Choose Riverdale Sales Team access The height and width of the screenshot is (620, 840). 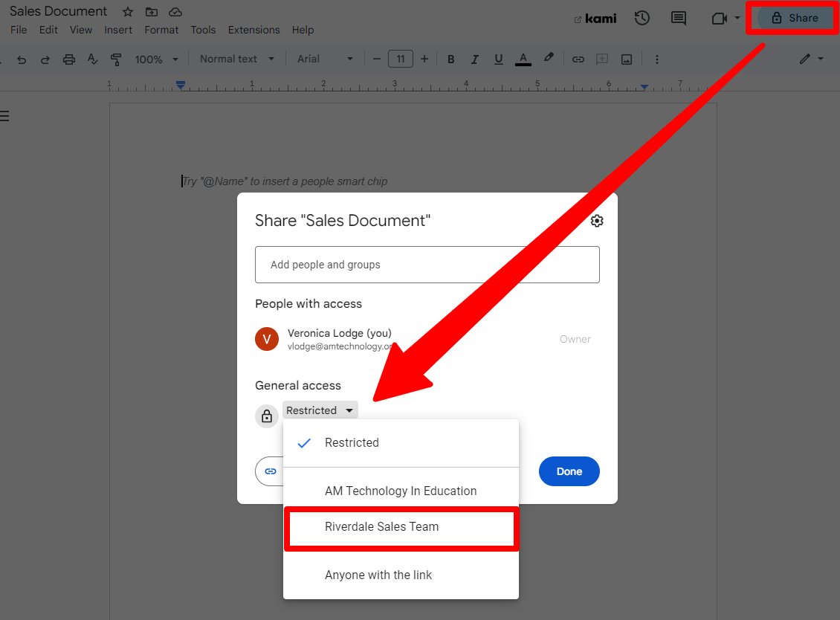(x=401, y=527)
